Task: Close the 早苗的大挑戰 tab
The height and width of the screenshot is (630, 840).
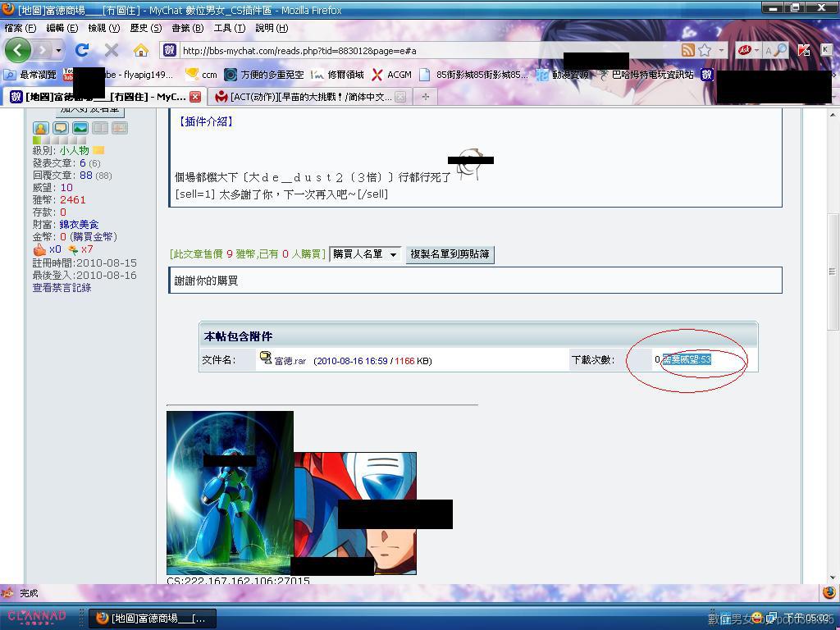Action: pyautogui.click(x=400, y=97)
